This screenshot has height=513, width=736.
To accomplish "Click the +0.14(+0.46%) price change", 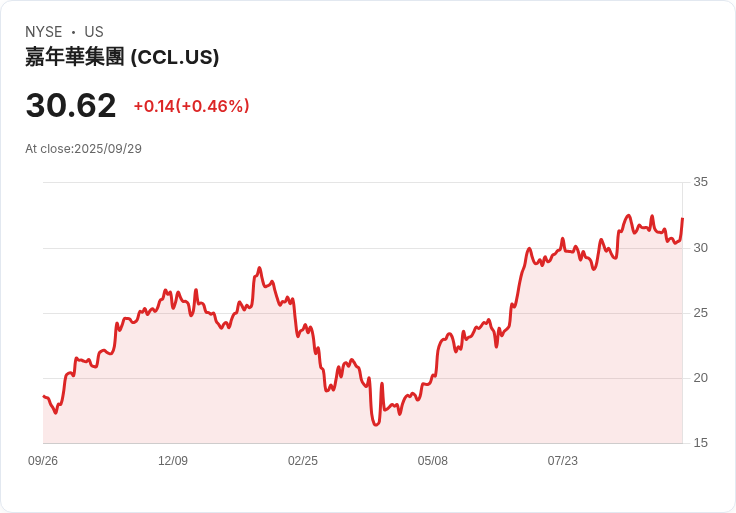I will pos(191,106).
